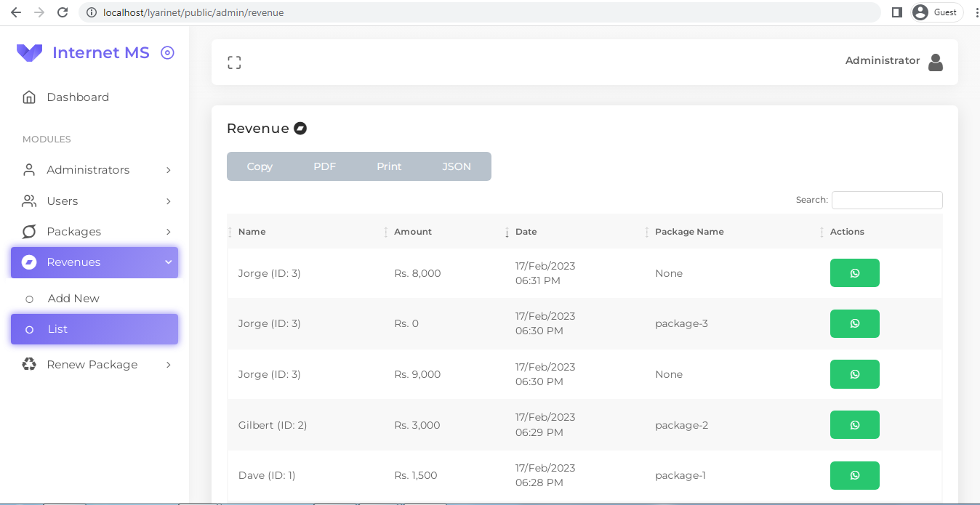Viewport: 980px width, 505px height.
Task: Click the Administrators person icon
Action: coord(29,169)
